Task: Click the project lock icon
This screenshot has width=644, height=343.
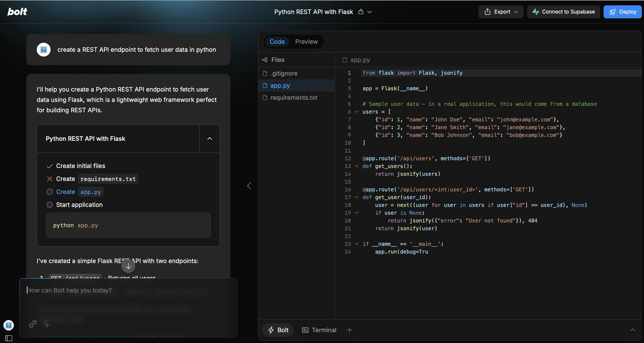Action: [361, 12]
